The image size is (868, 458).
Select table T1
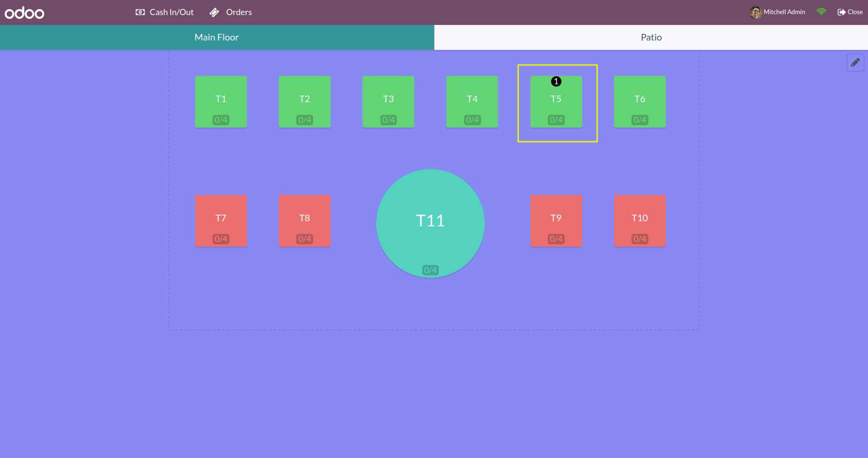pos(221,102)
